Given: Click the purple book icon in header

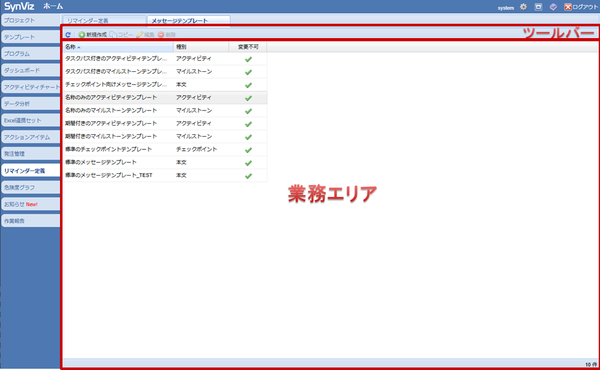Looking at the screenshot, I should coord(553,7).
